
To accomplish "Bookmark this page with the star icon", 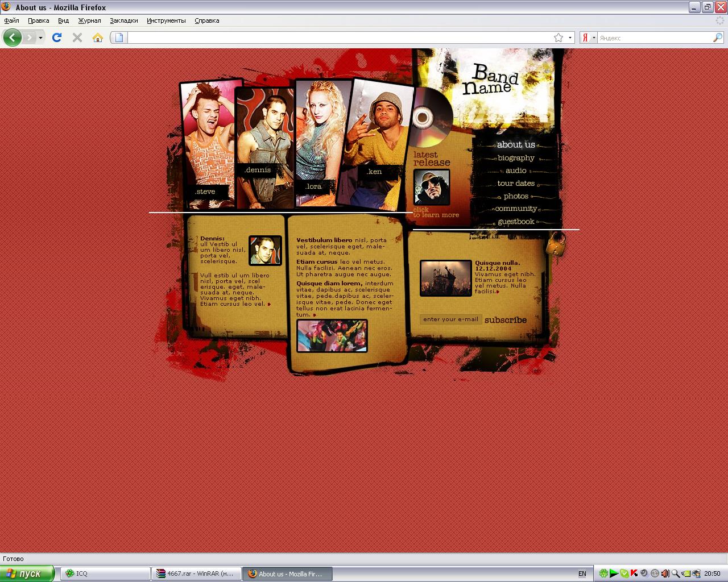I will coord(559,38).
